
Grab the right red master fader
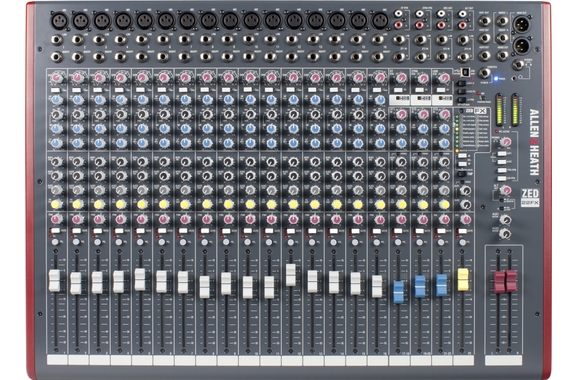(511, 281)
